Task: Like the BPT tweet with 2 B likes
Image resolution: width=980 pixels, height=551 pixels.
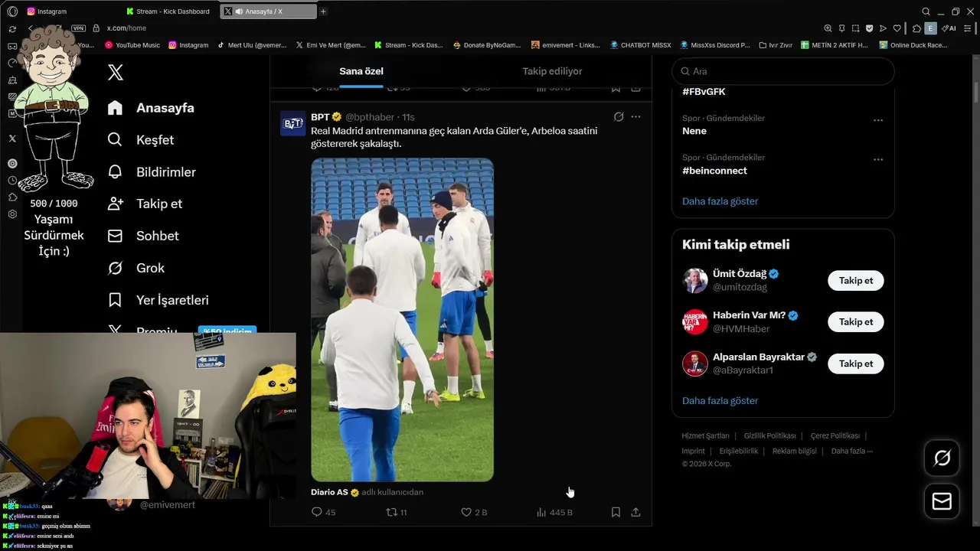Action: [x=473, y=512]
